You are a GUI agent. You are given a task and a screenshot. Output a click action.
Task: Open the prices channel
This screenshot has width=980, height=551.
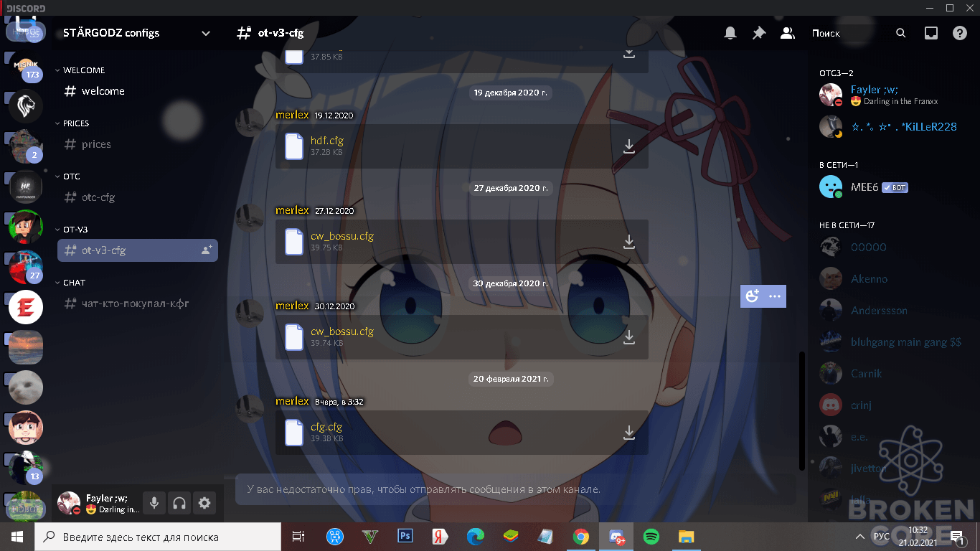tap(138, 144)
